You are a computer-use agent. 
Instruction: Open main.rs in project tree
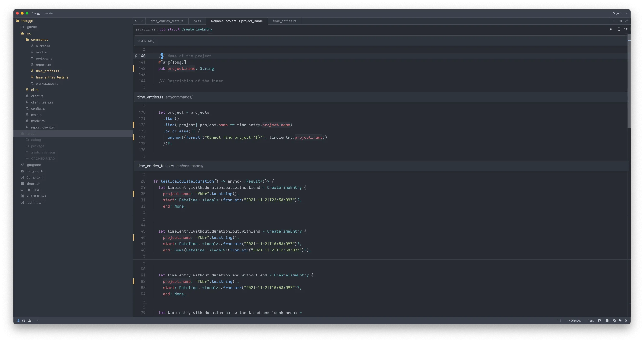tap(73, 115)
